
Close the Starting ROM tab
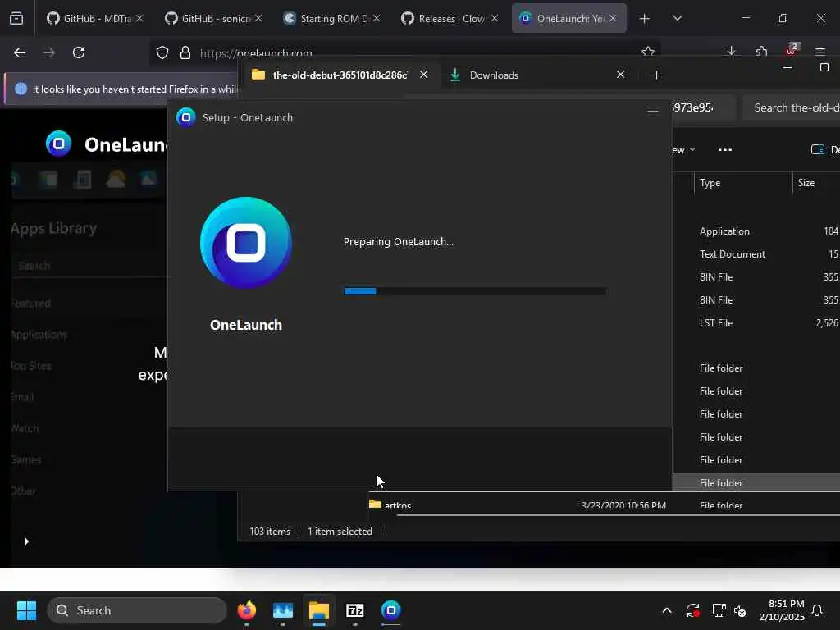click(x=377, y=18)
